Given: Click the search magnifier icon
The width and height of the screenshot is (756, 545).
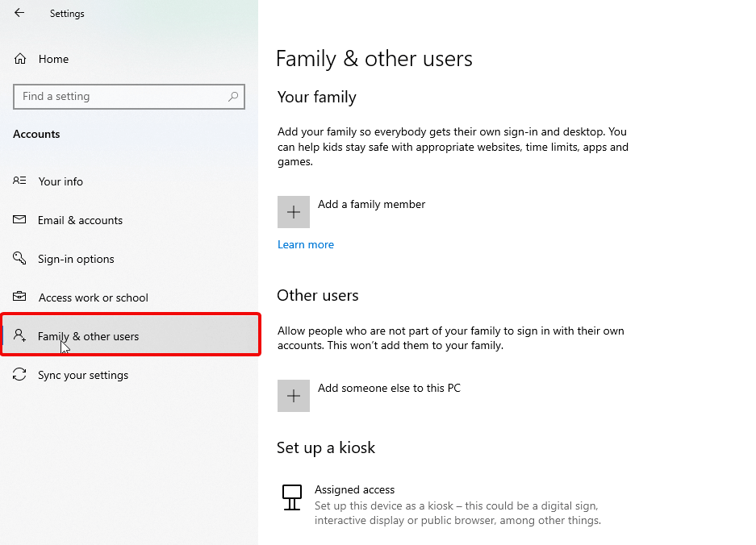Looking at the screenshot, I should (233, 97).
